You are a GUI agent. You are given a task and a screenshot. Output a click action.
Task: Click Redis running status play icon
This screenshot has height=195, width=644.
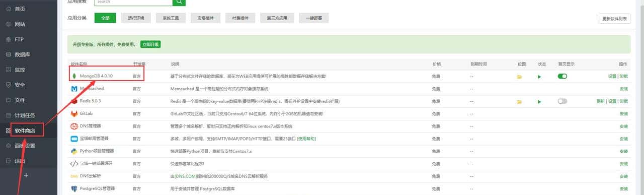click(x=539, y=102)
